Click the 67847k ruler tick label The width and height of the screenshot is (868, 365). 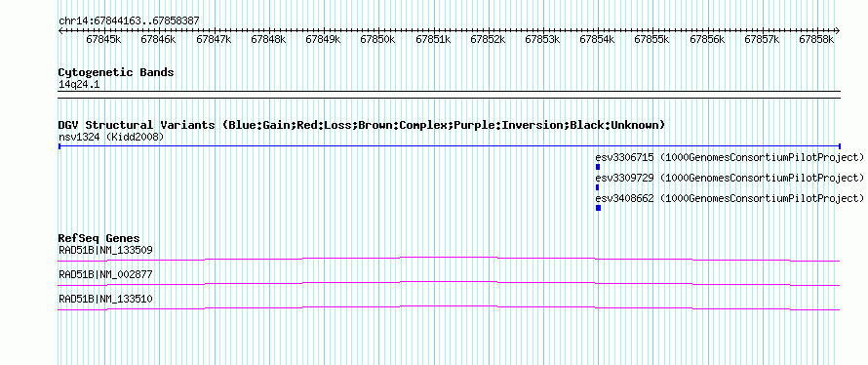pos(214,39)
